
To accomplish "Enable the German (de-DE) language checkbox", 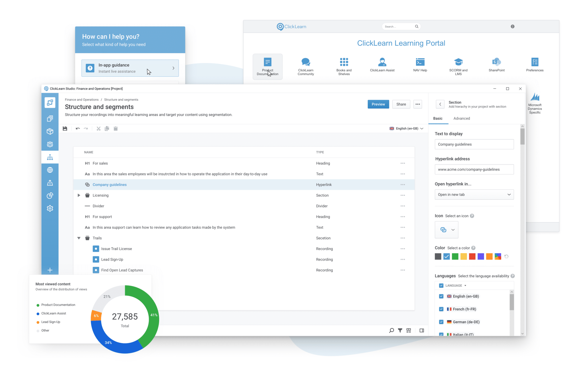I will pyautogui.click(x=441, y=322).
